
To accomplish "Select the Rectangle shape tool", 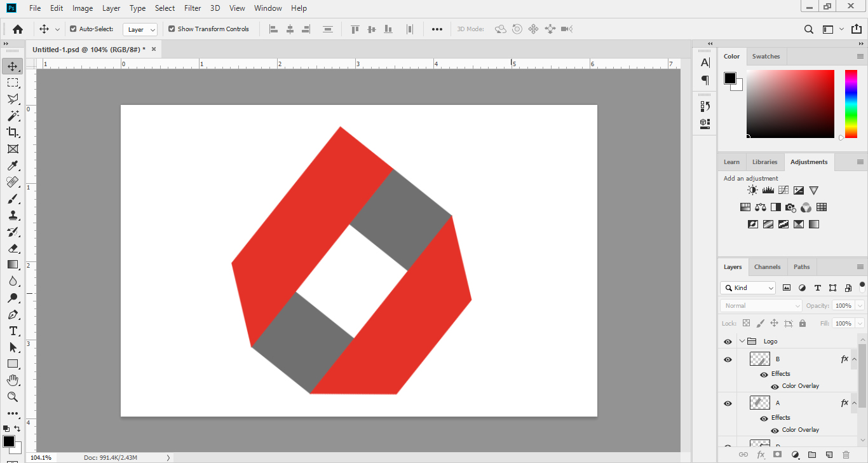I will (x=13, y=364).
